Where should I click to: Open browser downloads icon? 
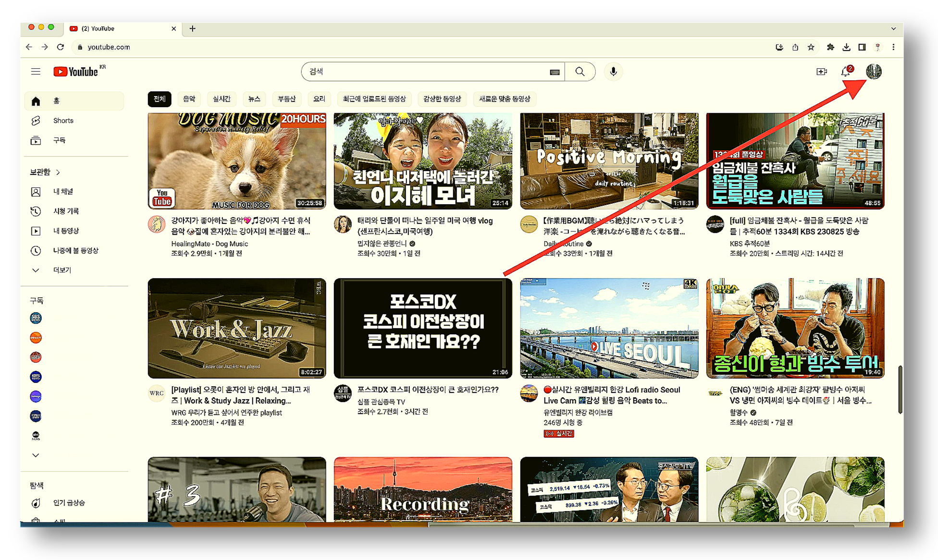coord(846,47)
